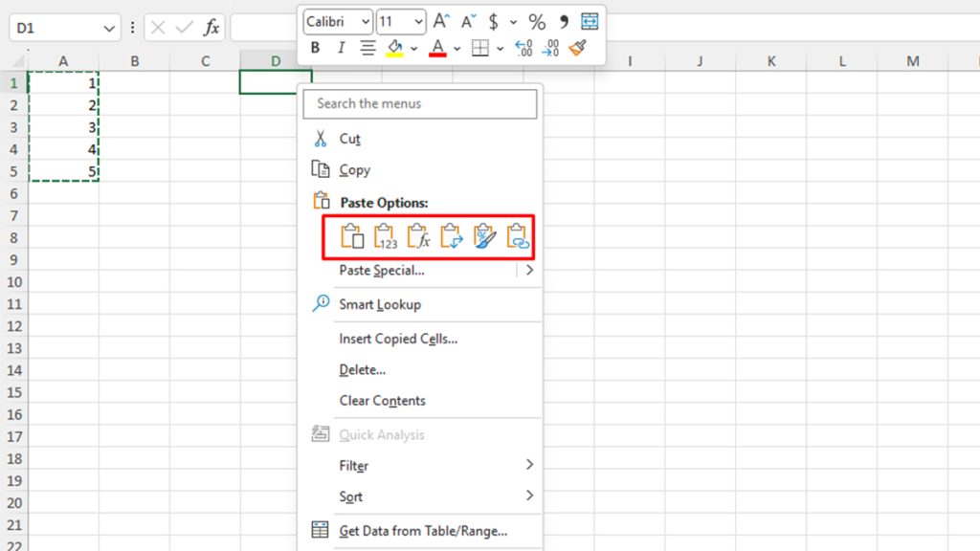
Task: Choose Clear Contents in the context menu
Action: [382, 401]
